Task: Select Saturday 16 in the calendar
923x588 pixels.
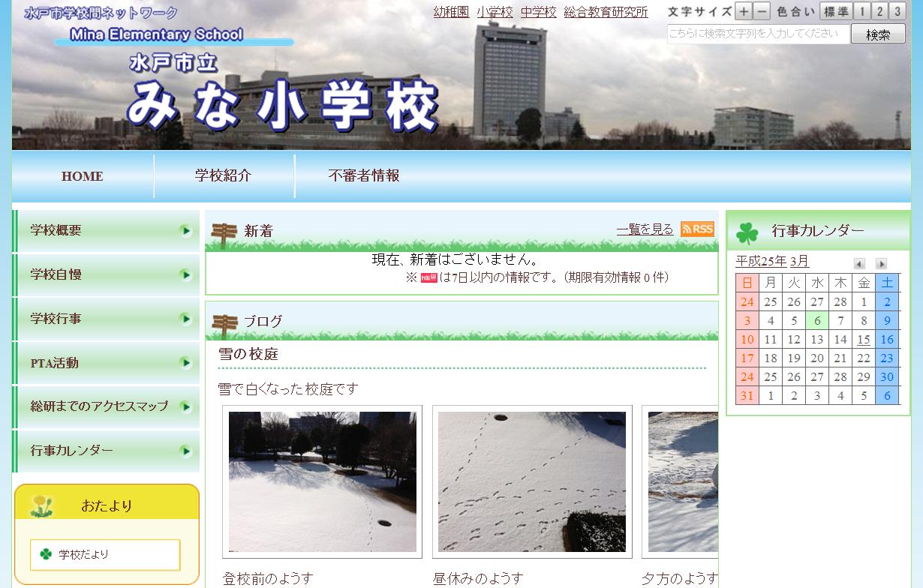Action: [x=887, y=339]
